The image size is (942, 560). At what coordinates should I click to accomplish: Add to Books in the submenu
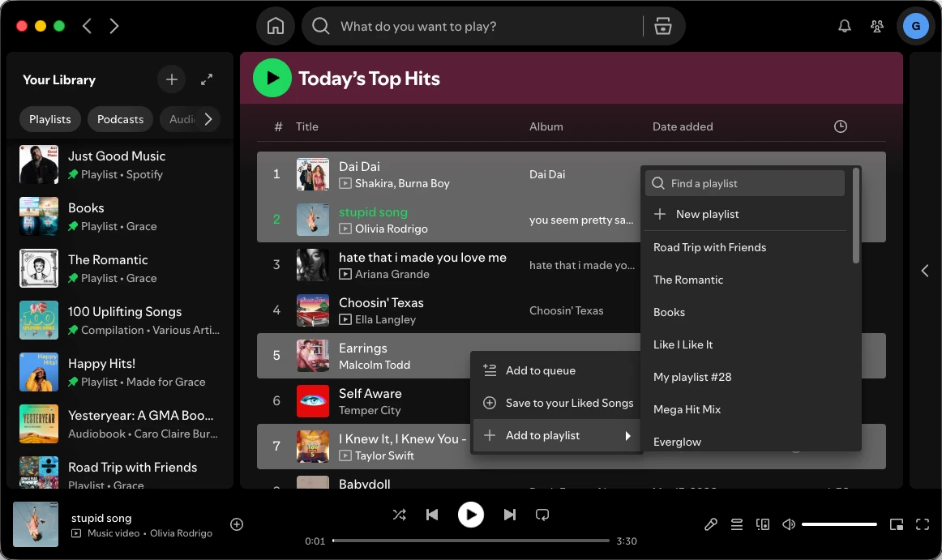pyautogui.click(x=745, y=313)
